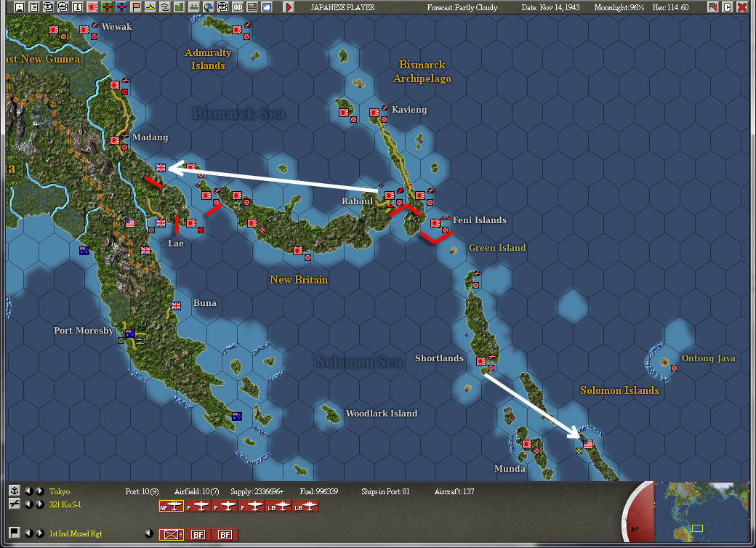Screen dimensions: 756x548
Task: Click the 'Aircraft: 137' text
Action: (454, 491)
